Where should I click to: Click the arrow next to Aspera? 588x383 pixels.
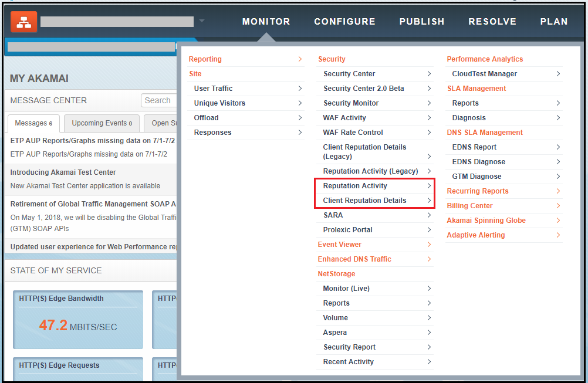[429, 333]
